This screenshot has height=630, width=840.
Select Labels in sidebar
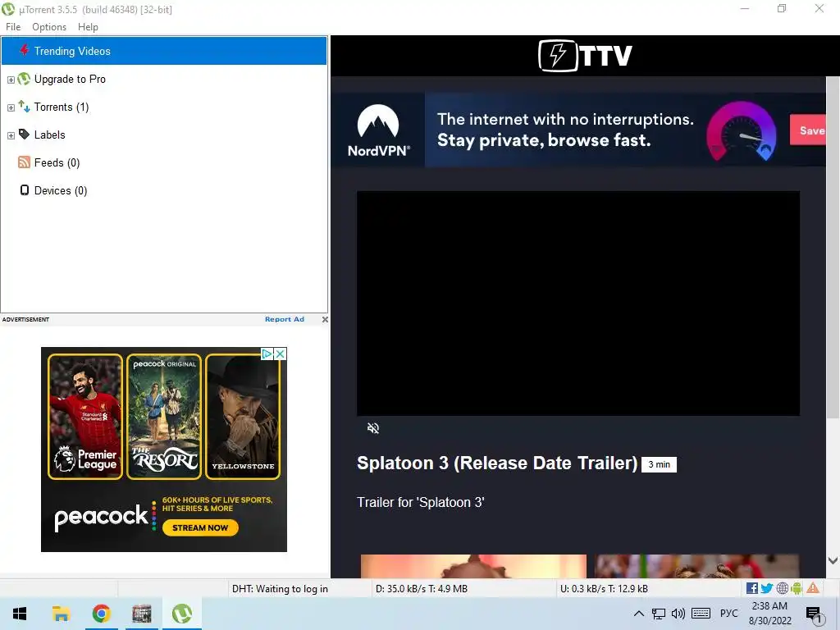pos(49,135)
